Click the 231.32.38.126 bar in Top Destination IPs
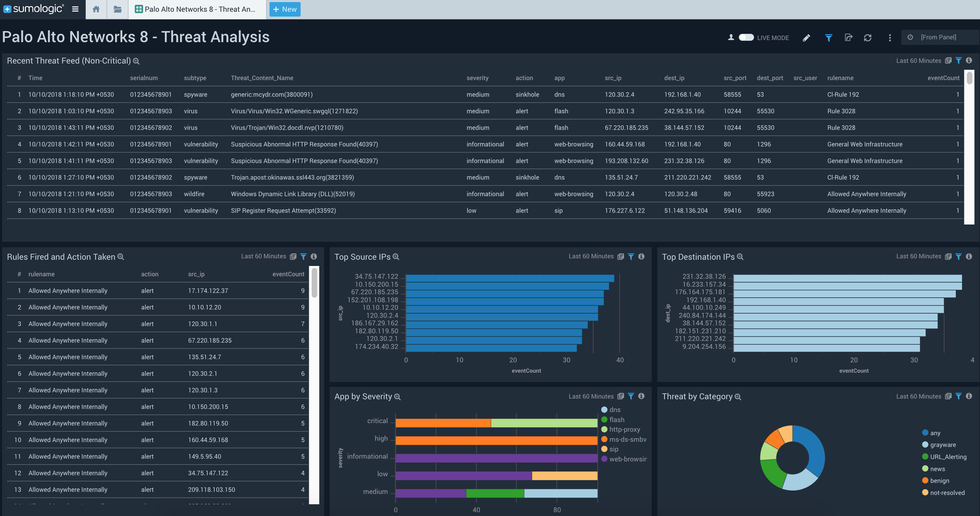980x516 pixels. click(x=847, y=278)
